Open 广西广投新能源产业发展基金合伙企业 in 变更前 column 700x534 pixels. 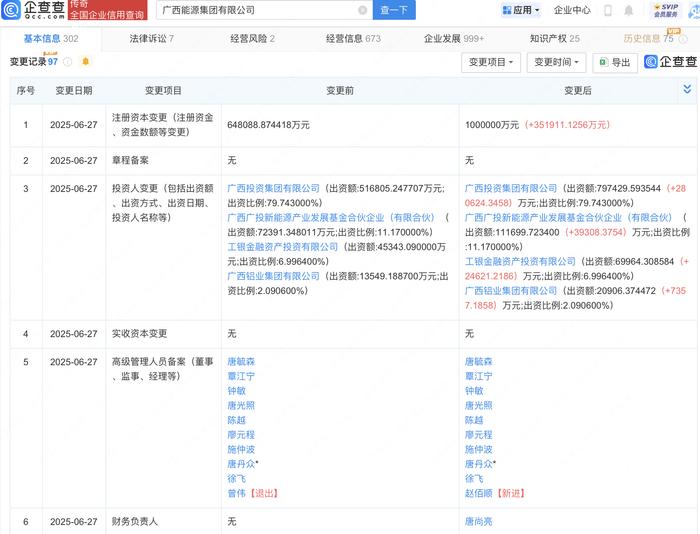(x=331, y=217)
